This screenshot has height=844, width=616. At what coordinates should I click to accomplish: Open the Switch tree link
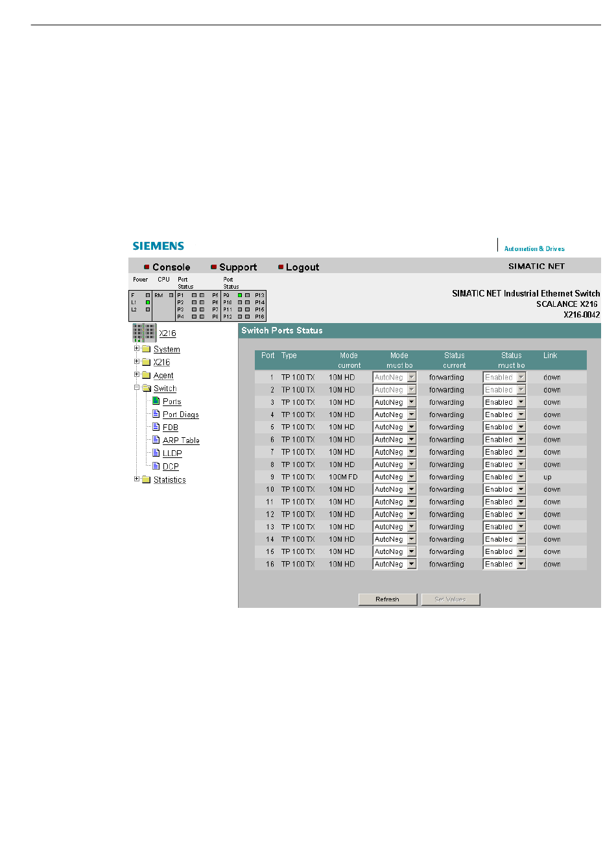(165, 389)
